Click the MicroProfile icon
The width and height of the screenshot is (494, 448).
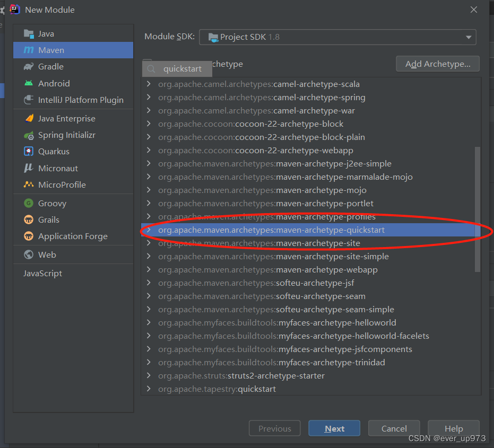(29, 185)
